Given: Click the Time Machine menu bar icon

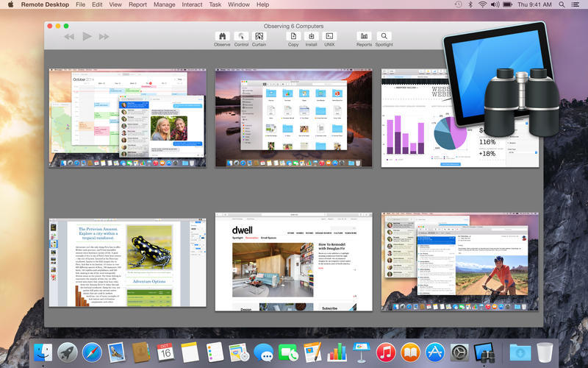Looking at the screenshot, I should tap(458, 4).
